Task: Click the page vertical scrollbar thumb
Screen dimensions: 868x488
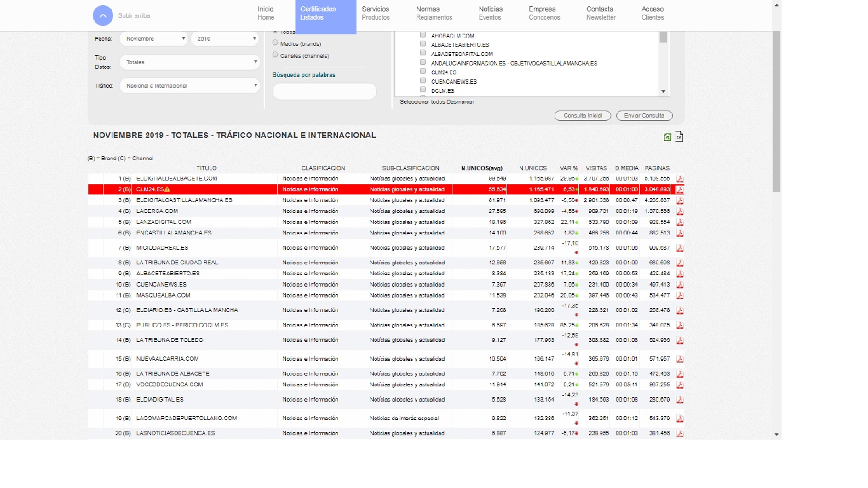Action: click(x=776, y=111)
